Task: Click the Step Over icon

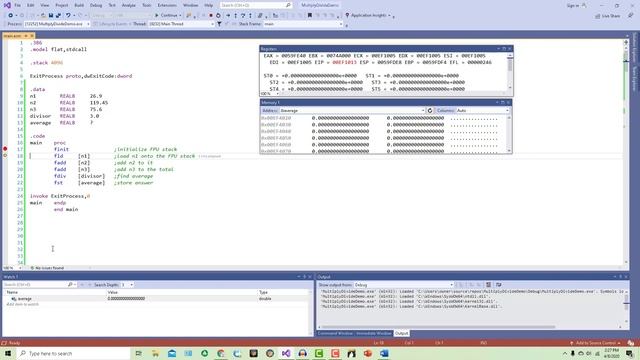Action: coord(243,15)
